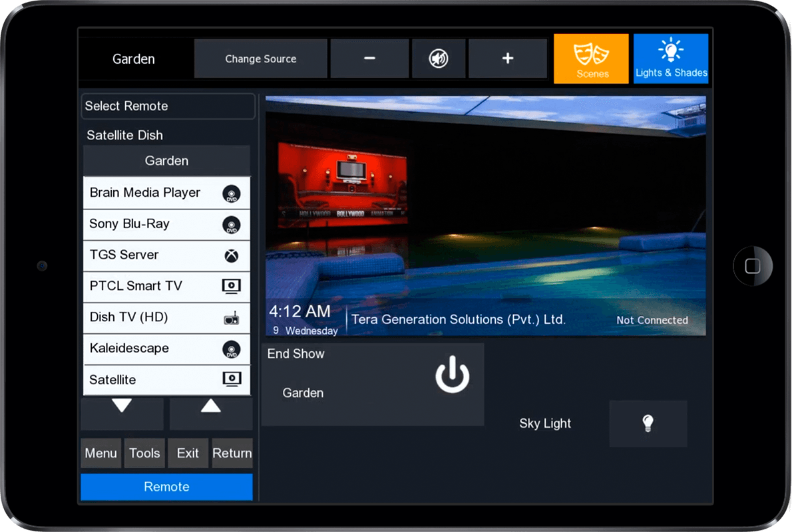Image resolution: width=794 pixels, height=532 pixels.
Task: Click the Brain Media Player DVD icon
Action: point(231,194)
